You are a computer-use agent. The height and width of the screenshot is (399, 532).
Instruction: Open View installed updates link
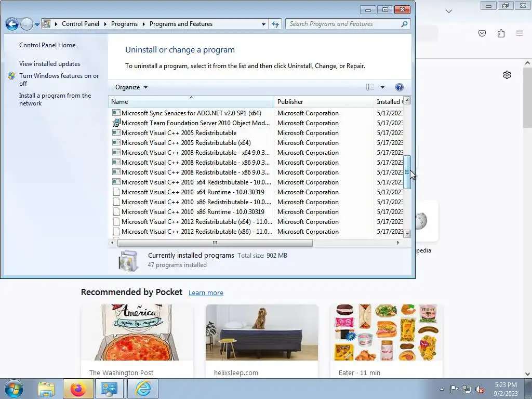[x=49, y=64]
